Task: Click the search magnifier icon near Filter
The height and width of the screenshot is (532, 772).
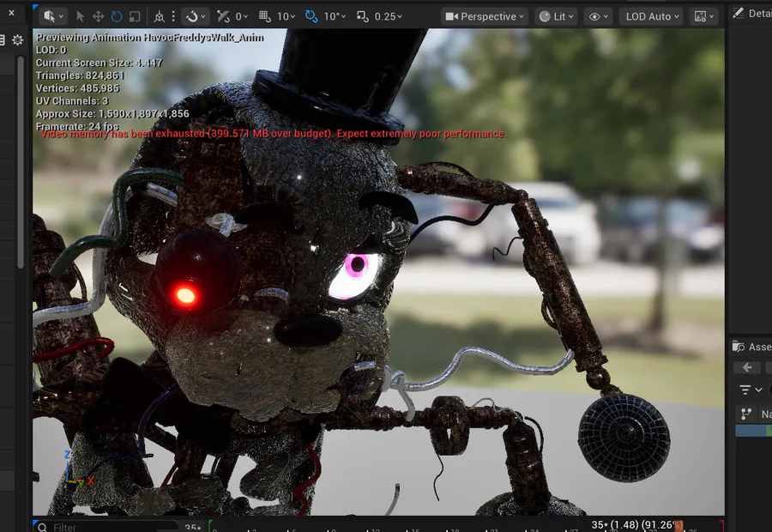Action: tap(42, 528)
